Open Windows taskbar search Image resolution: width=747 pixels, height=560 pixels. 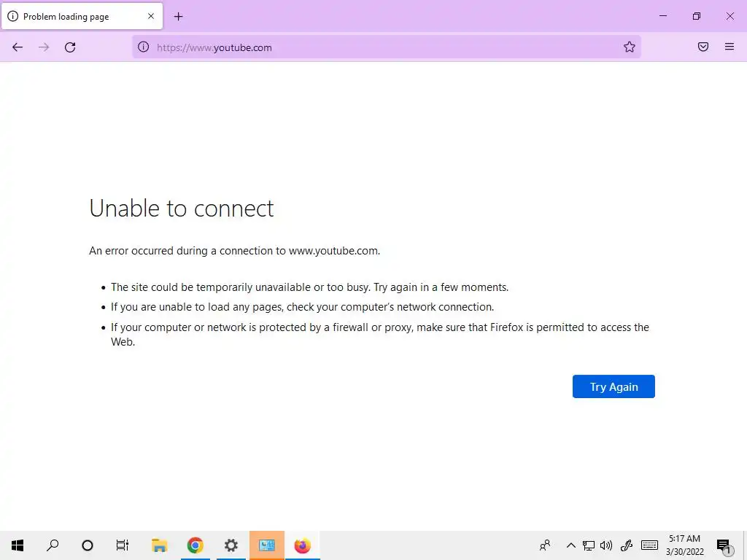(53, 545)
